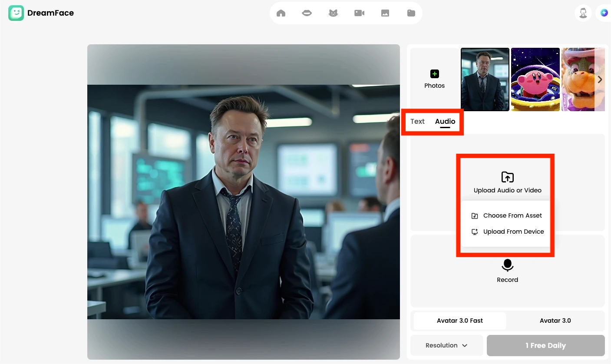Viewport: 611px width, 364px height.
Task: Open the Resolution dropdown
Action: point(446,345)
